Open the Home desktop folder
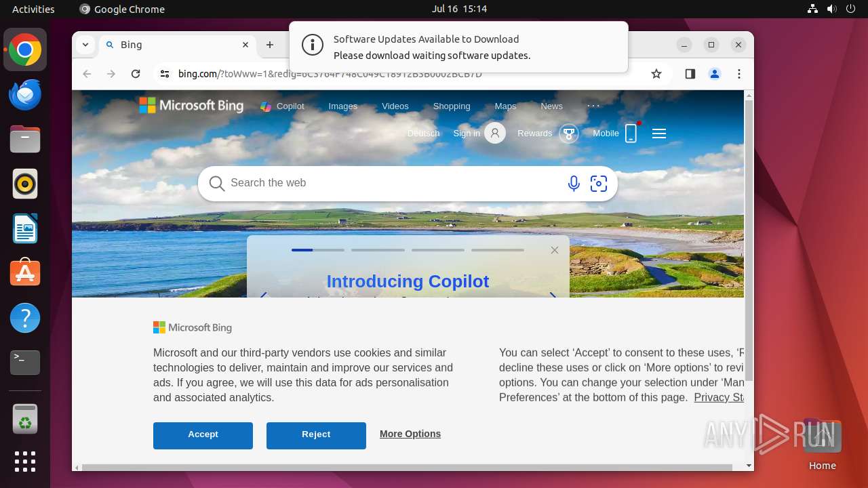Image resolution: width=868 pixels, height=488 pixels. 822,445
